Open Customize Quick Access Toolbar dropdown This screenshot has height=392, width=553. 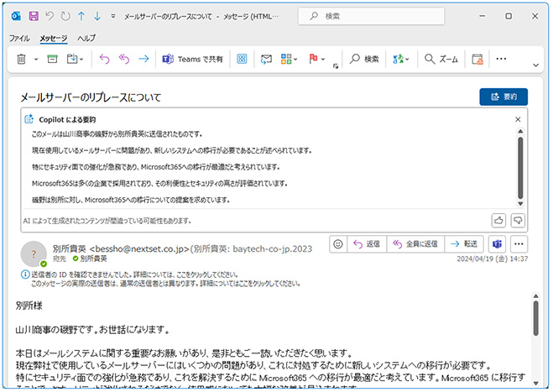(113, 16)
